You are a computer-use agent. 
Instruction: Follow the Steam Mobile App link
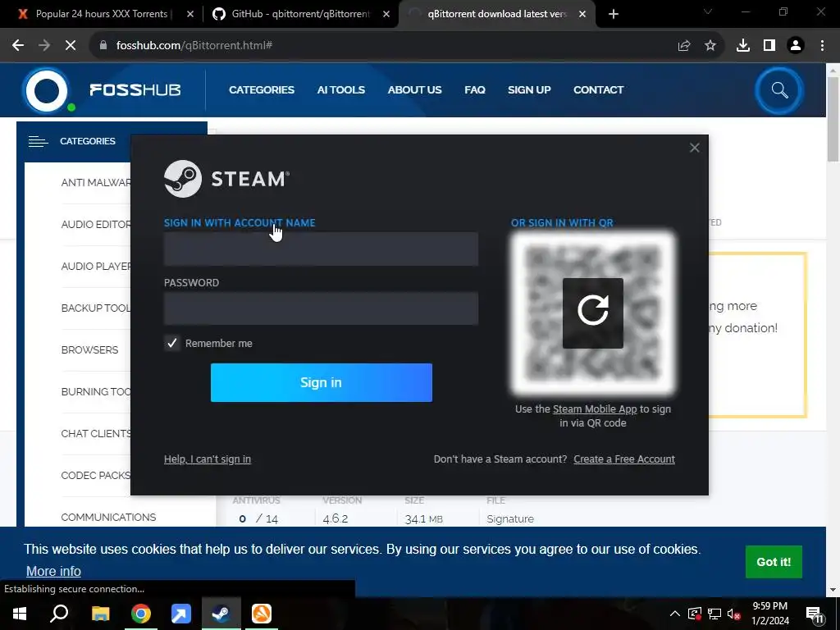(595, 409)
